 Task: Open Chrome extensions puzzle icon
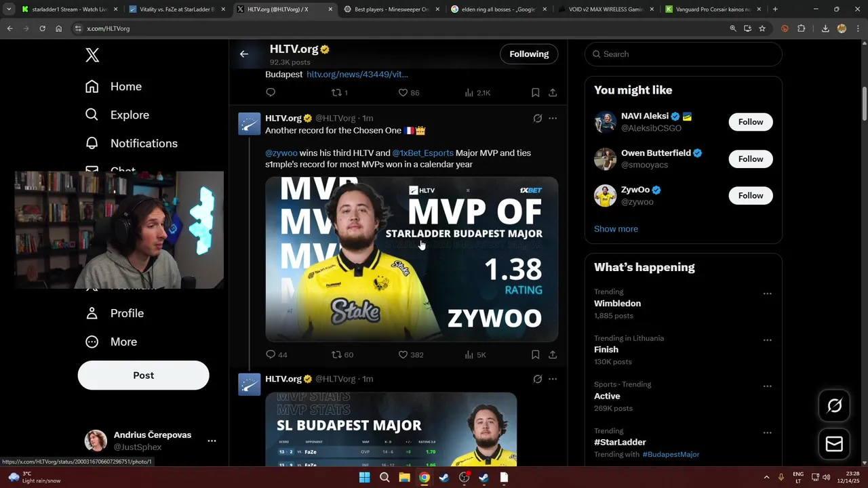tap(801, 28)
